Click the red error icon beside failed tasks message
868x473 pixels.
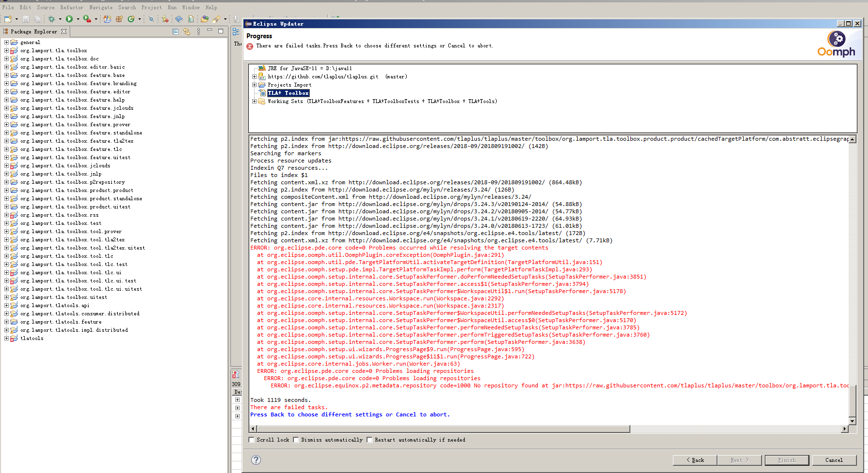tap(250, 45)
